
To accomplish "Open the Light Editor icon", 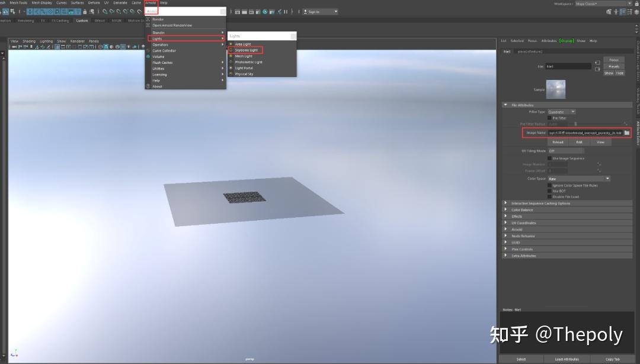I will pyautogui.click(x=279, y=12).
